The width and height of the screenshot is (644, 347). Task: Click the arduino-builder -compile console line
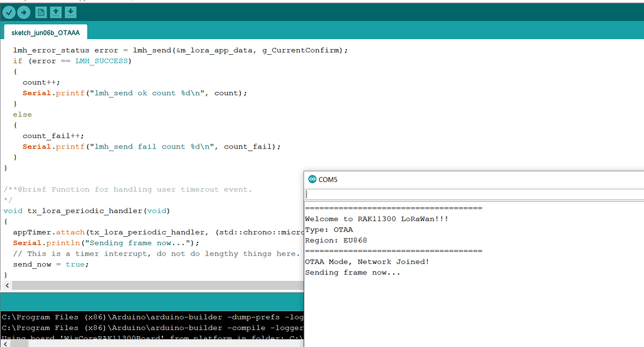click(152, 327)
